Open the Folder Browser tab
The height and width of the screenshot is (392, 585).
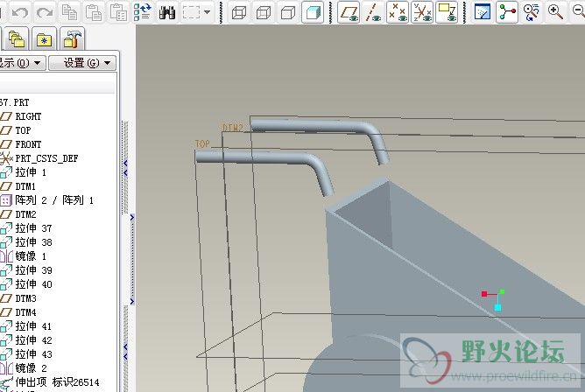17,38
